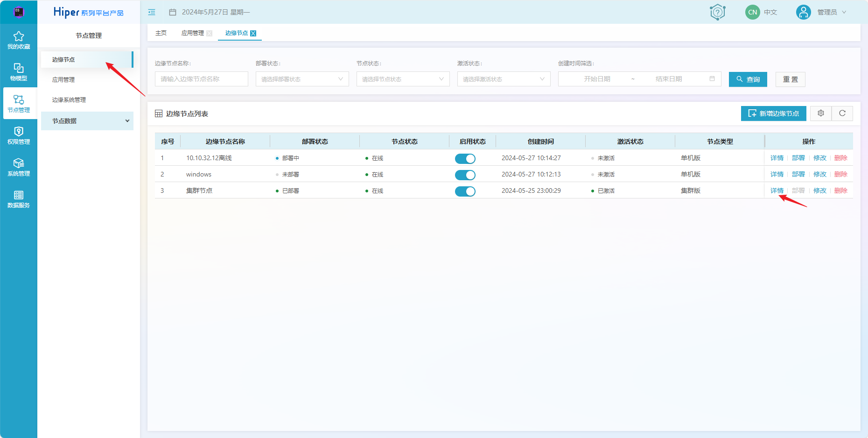Image resolution: width=868 pixels, height=438 pixels.
Task: Expand 节点数据 submenu
Action: coord(87,121)
